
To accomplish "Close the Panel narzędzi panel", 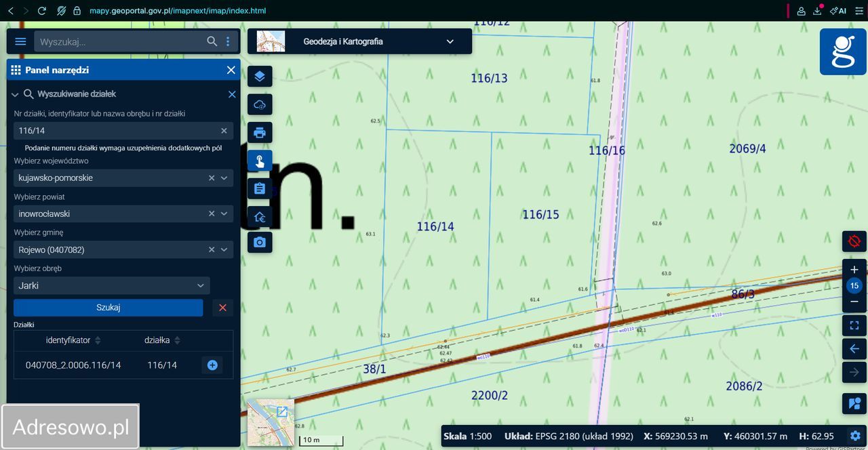I will 231,70.
